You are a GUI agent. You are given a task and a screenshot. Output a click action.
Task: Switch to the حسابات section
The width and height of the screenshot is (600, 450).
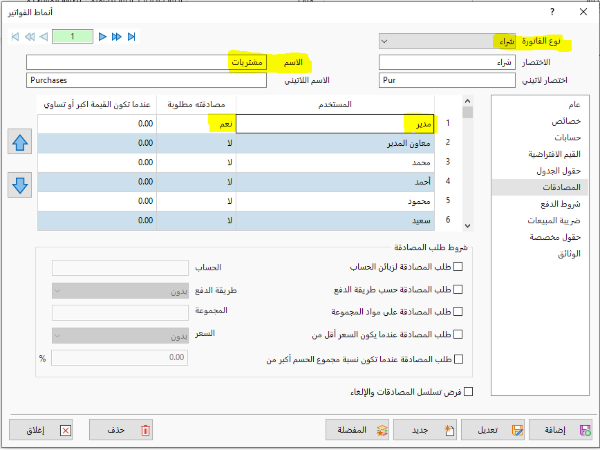tap(538, 138)
